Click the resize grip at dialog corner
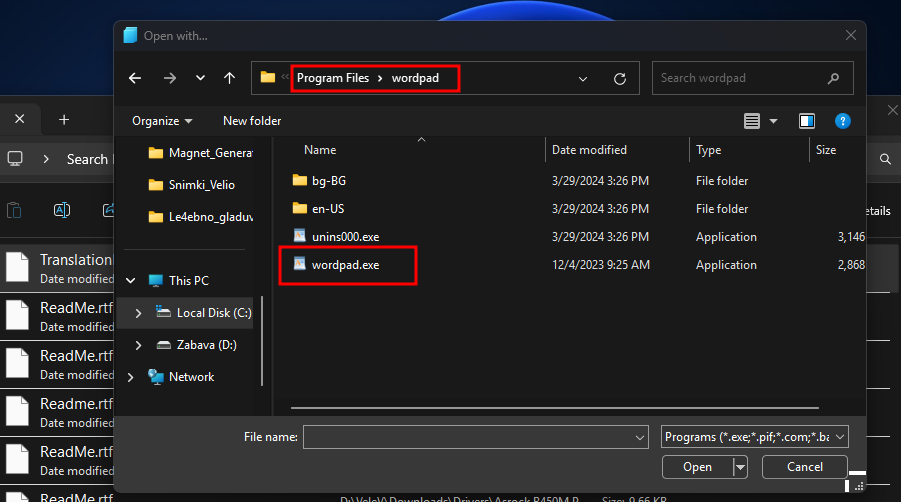This screenshot has width=901, height=502. point(859,486)
